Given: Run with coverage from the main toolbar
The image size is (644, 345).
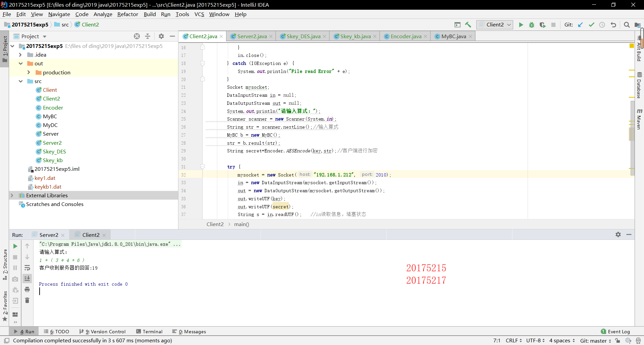Looking at the screenshot, I should click(542, 25).
